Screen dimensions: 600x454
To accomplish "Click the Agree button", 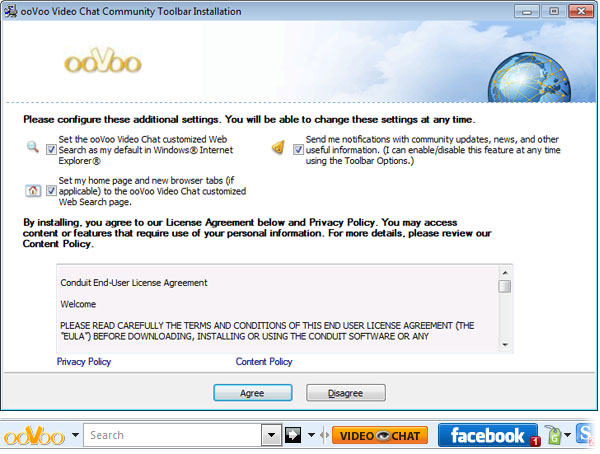I will click(x=253, y=393).
